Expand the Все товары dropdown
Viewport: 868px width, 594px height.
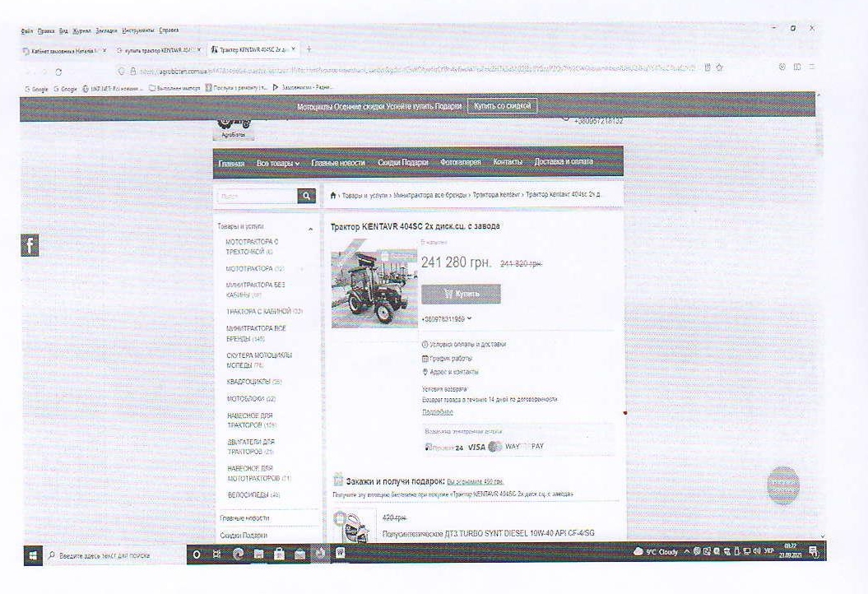click(x=278, y=163)
